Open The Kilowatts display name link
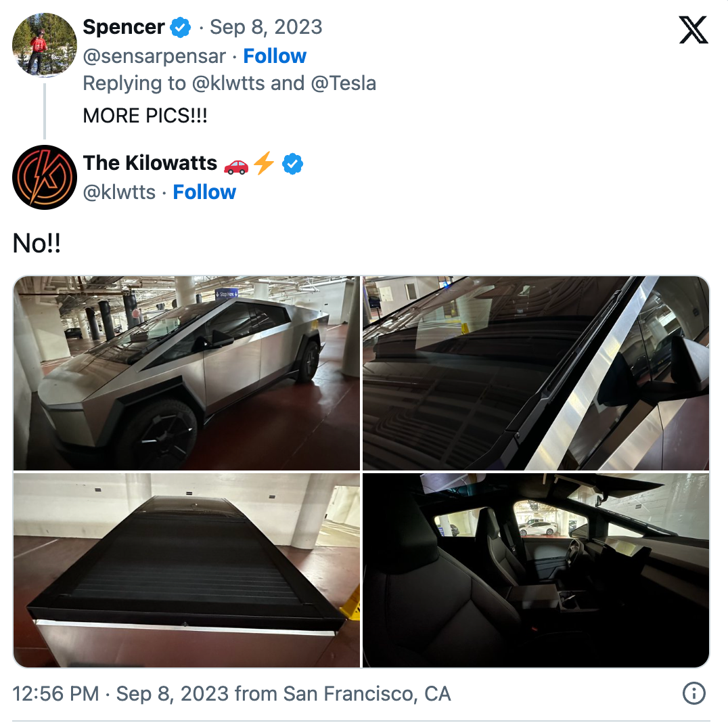The image size is (728, 723). click(x=150, y=163)
